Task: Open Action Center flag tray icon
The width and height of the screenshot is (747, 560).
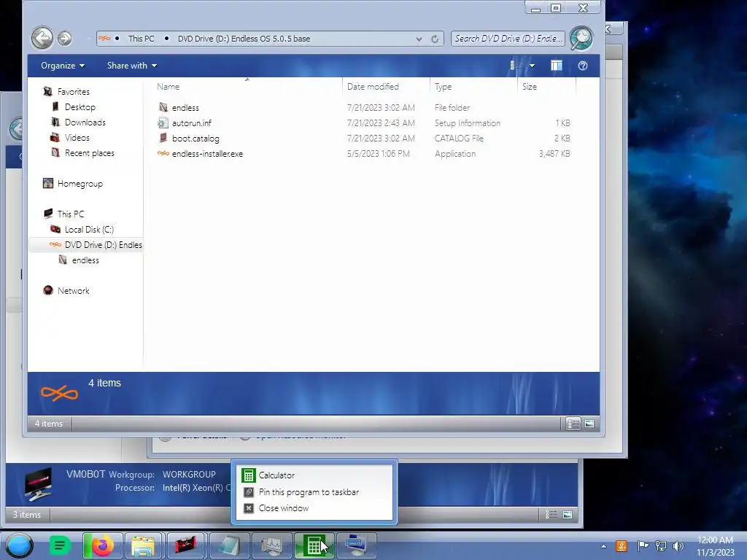Action: click(x=643, y=545)
